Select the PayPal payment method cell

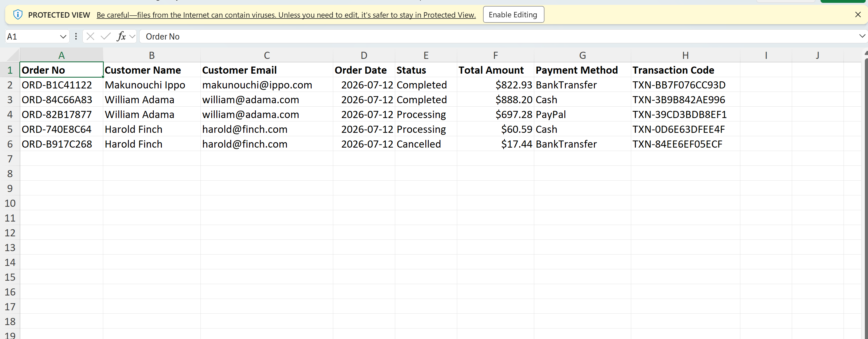pos(582,114)
